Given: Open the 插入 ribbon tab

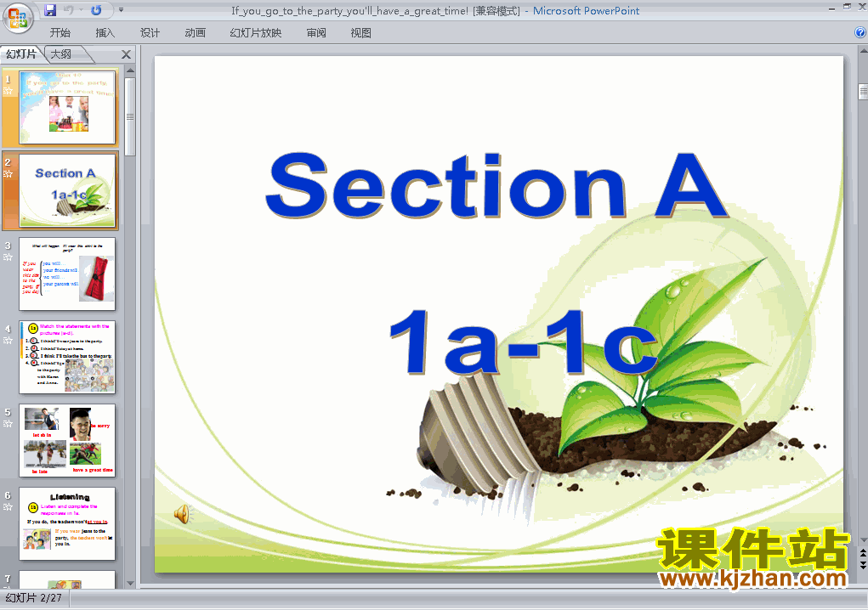Looking at the screenshot, I should click(105, 32).
